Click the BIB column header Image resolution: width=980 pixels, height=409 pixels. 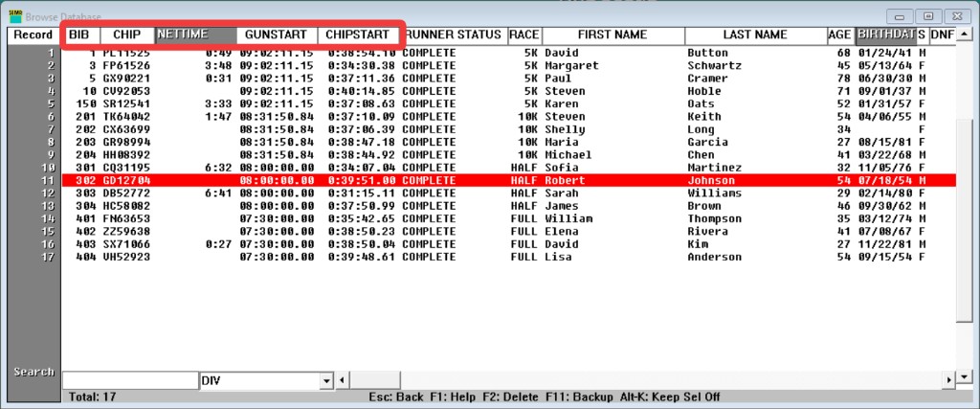[x=80, y=35]
